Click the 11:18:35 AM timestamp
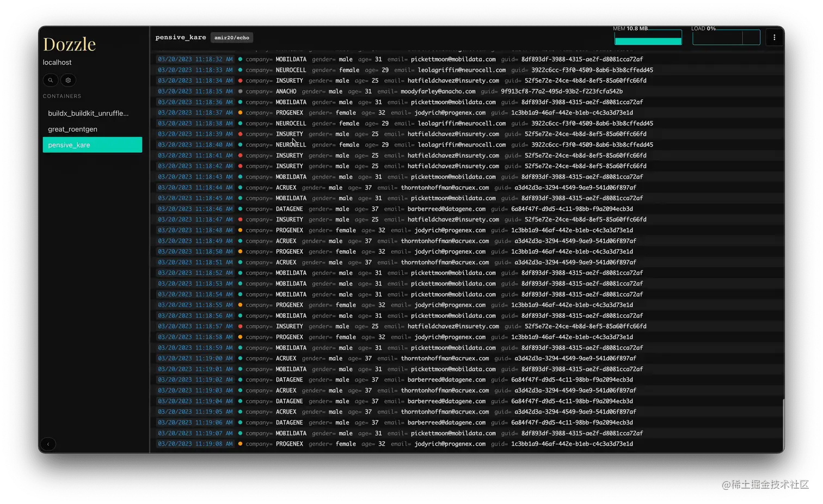Screen dimensions: 823x504 (195, 91)
